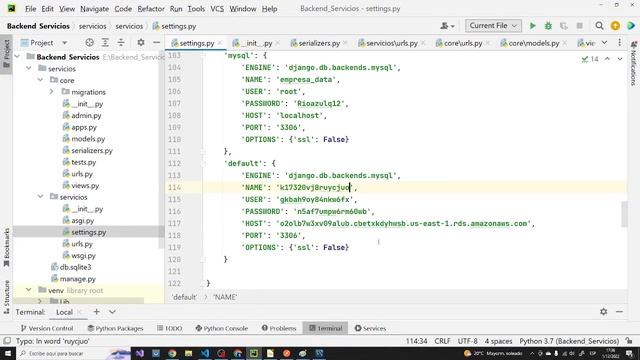
Task: Switch to the servicios\urls.py editor tab
Action: click(x=391, y=43)
